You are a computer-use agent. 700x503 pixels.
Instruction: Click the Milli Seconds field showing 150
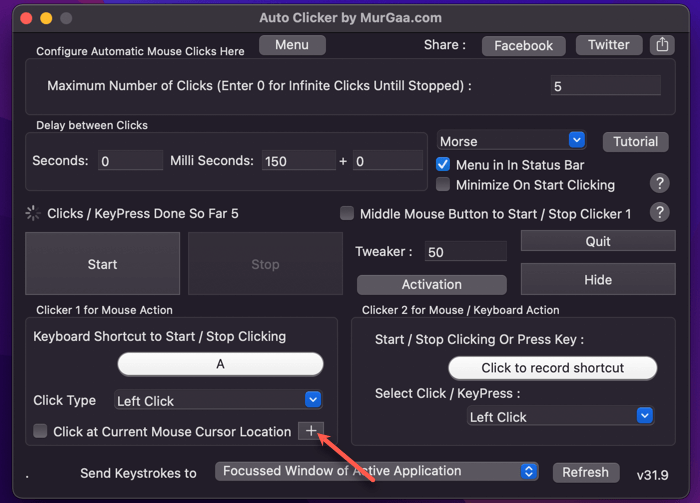point(299,160)
